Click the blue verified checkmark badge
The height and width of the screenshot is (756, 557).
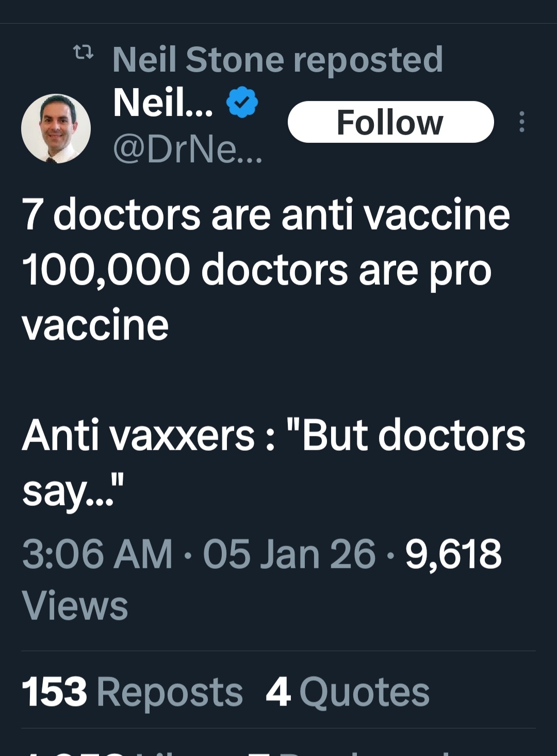coord(242,102)
